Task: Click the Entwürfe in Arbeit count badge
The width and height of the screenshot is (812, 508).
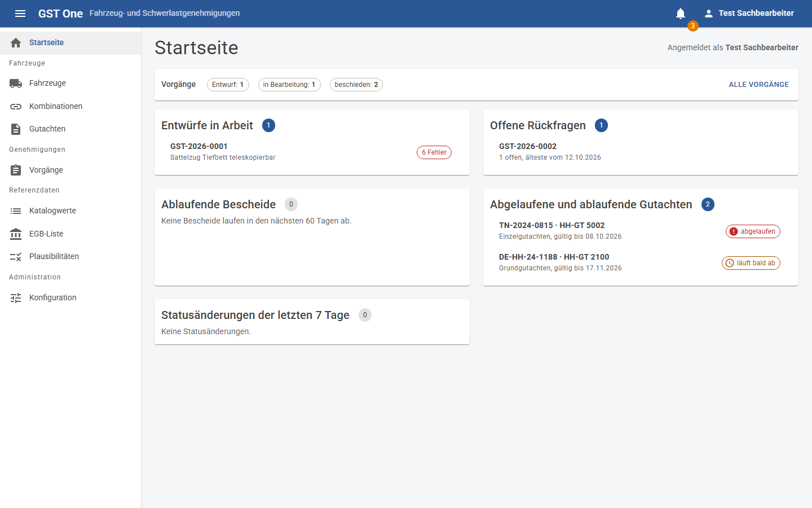Action: 269,125
